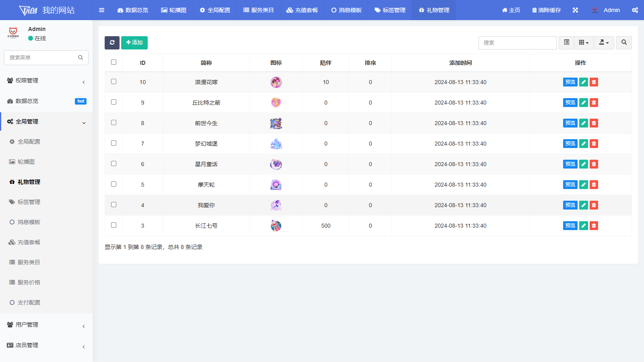
Task: Click the 搜索 input field above table
Action: 517,43
